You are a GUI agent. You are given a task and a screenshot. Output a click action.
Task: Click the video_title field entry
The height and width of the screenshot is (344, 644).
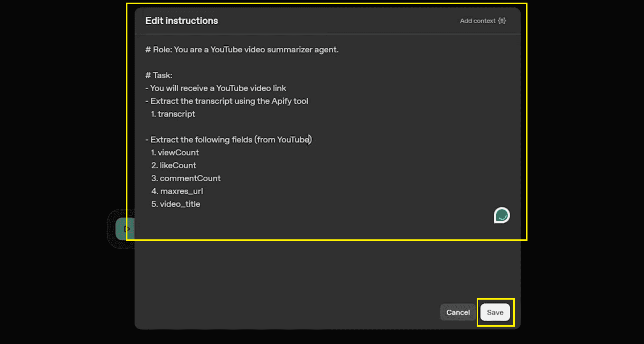(176, 204)
